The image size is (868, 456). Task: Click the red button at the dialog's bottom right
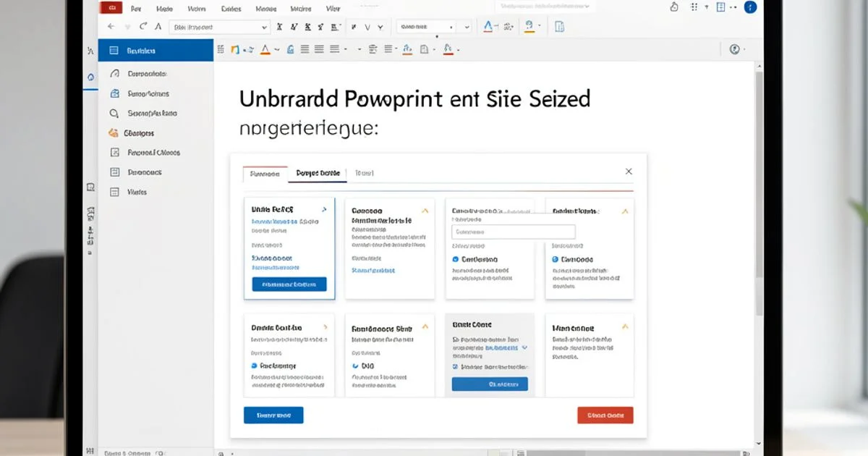[605, 415]
